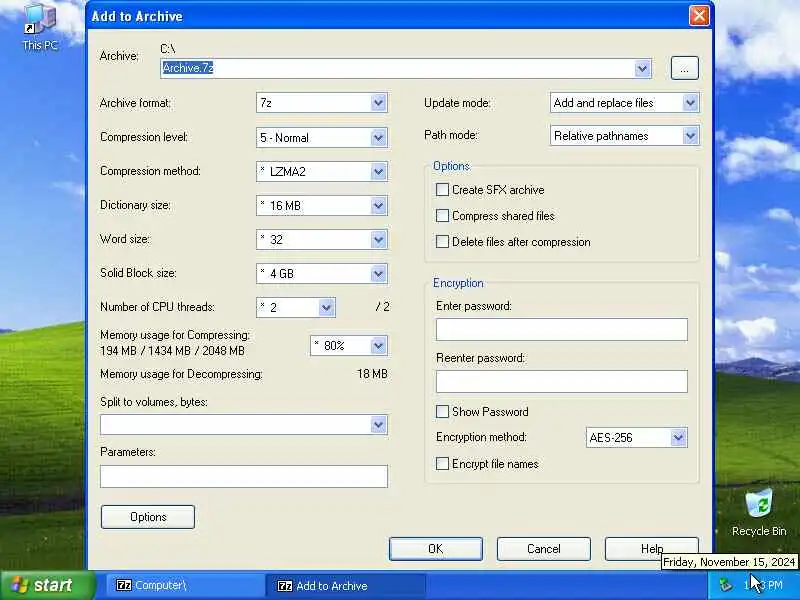Screen dimensions: 800x600
Task: Click '18 MB' decompressing memory value
Action: pos(372,374)
